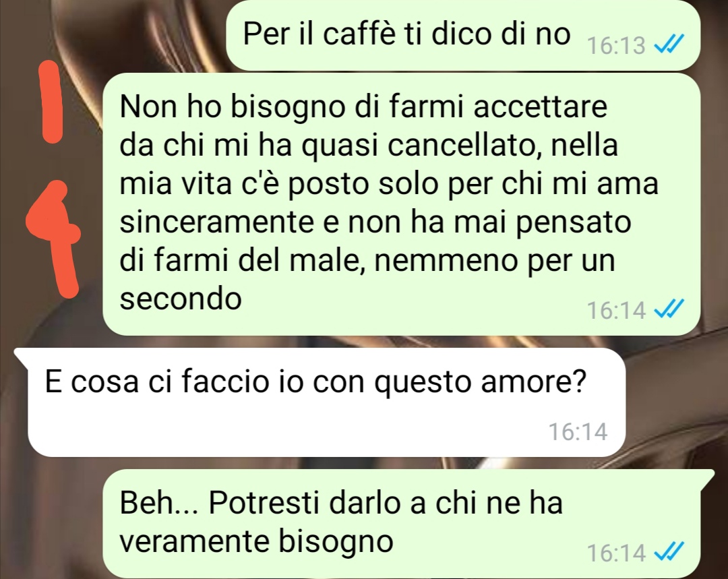Image resolution: width=728 pixels, height=579 pixels.
Task: Tap the 16:13 timestamp on the first message
Action: pyautogui.click(x=617, y=46)
